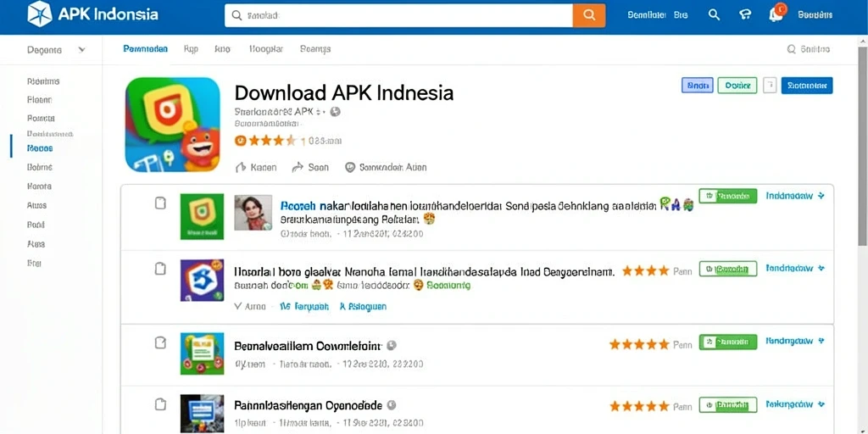Click the green outlined Ootier button
Screen dimensions: 868x434
coord(737,86)
